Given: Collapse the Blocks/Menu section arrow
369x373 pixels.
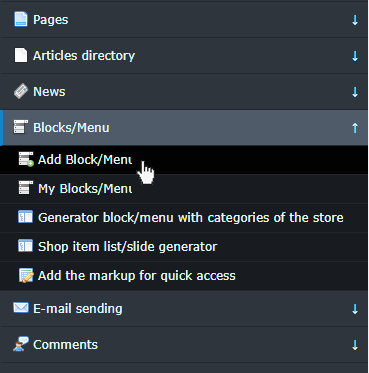Looking at the screenshot, I should click(x=355, y=128).
